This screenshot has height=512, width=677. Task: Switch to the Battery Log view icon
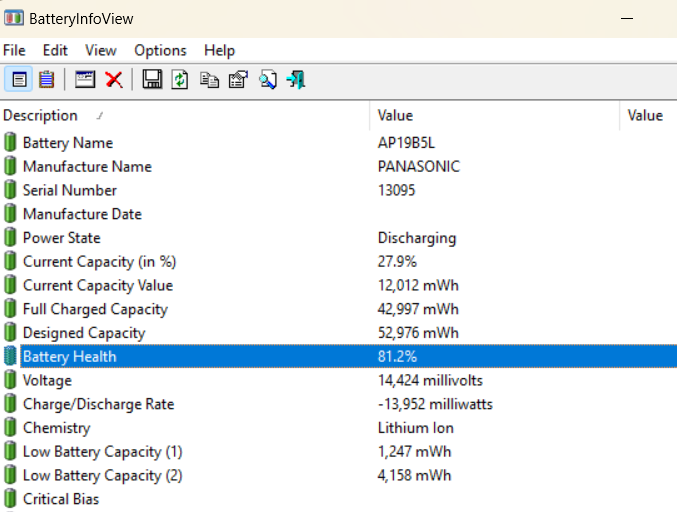tap(47, 79)
